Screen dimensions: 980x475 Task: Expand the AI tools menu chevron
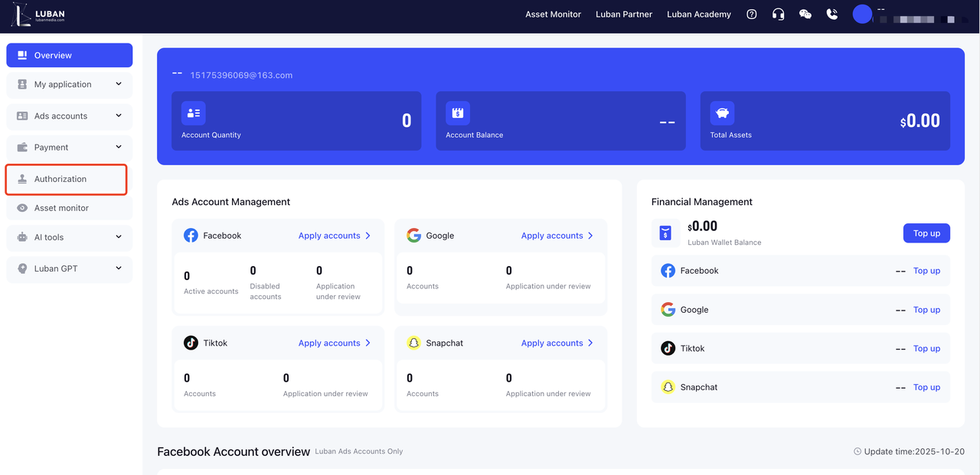(119, 237)
